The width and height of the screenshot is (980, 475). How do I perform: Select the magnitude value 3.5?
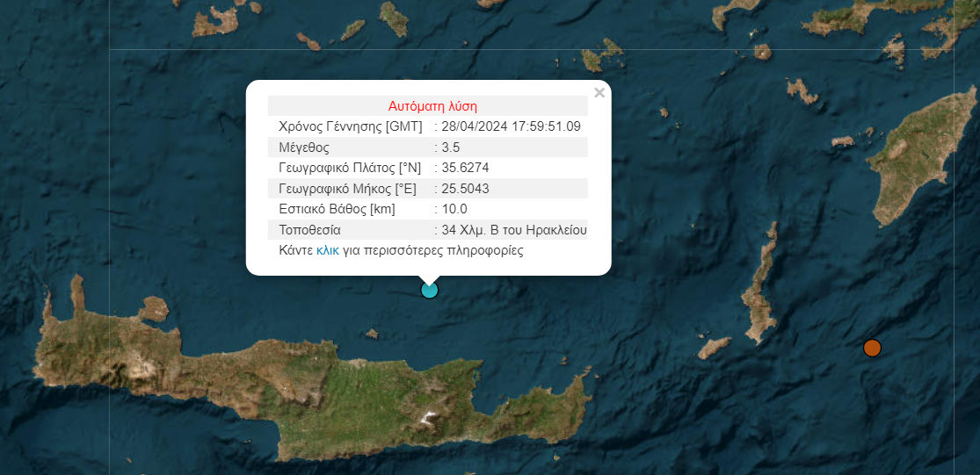coord(451,147)
